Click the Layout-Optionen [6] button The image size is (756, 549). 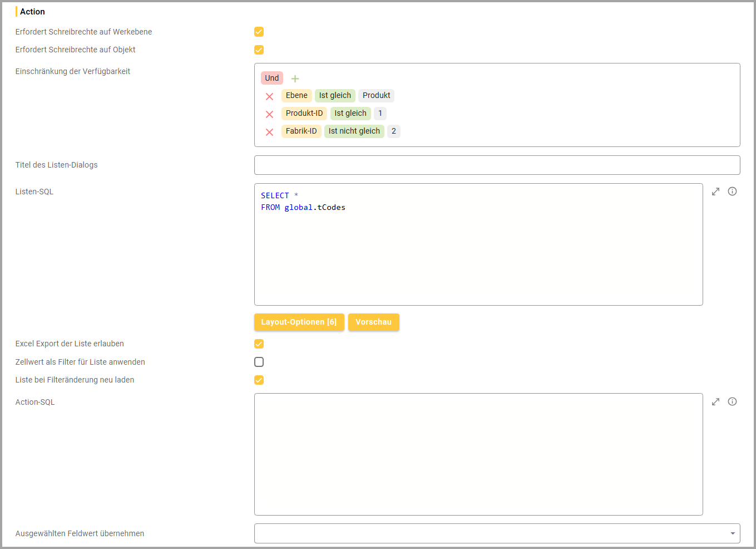[299, 322]
